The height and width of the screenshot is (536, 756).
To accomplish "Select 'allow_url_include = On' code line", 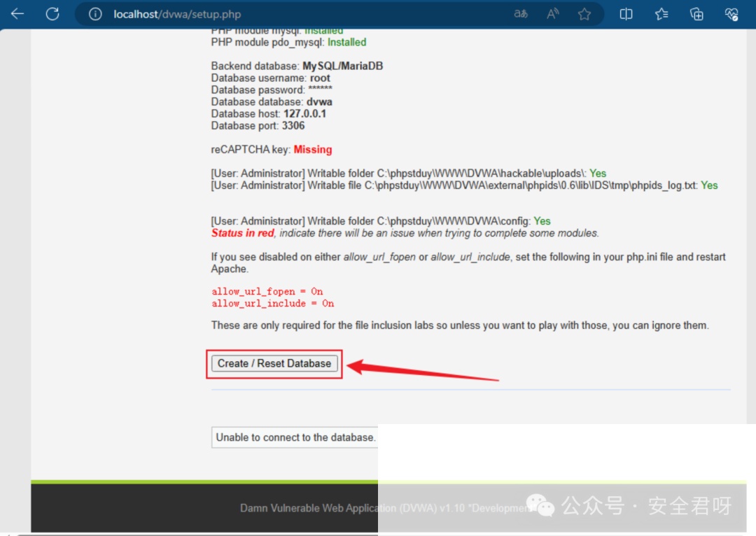I will click(x=273, y=304).
